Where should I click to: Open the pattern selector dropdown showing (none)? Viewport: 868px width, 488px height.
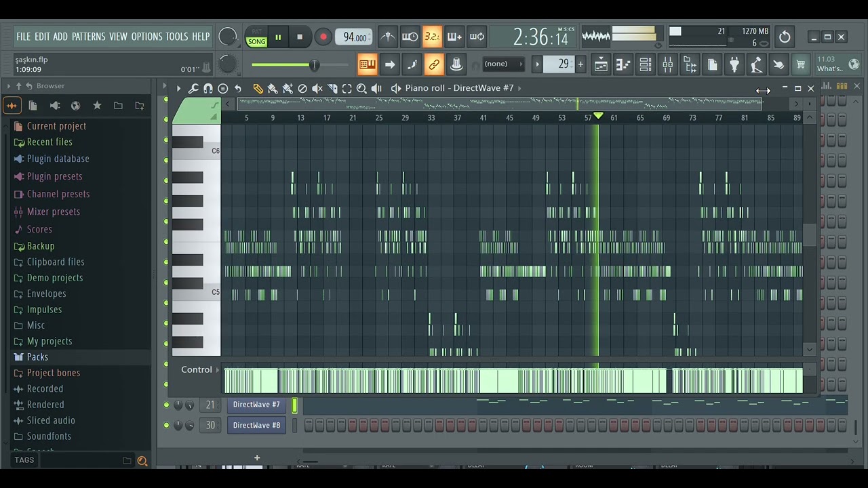pos(502,64)
